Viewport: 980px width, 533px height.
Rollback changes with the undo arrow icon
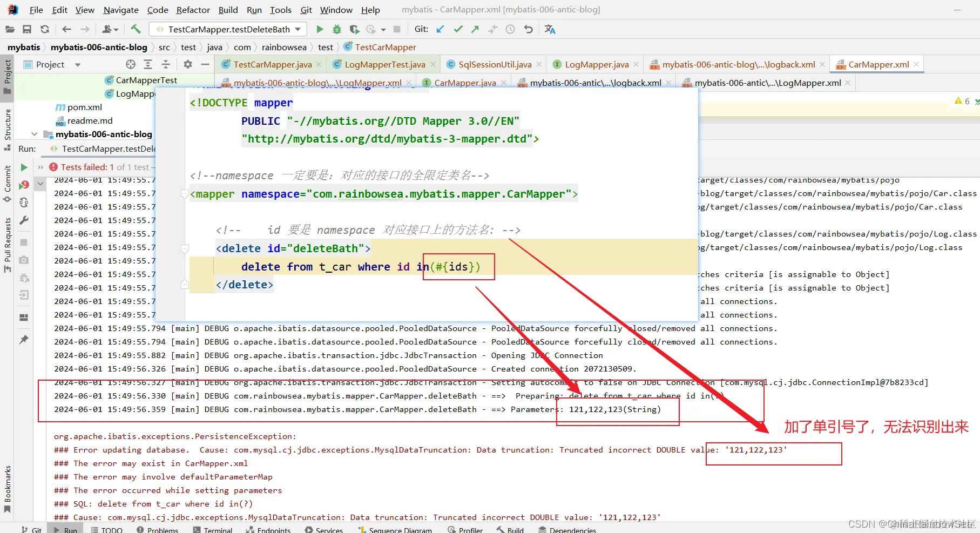(528, 29)
